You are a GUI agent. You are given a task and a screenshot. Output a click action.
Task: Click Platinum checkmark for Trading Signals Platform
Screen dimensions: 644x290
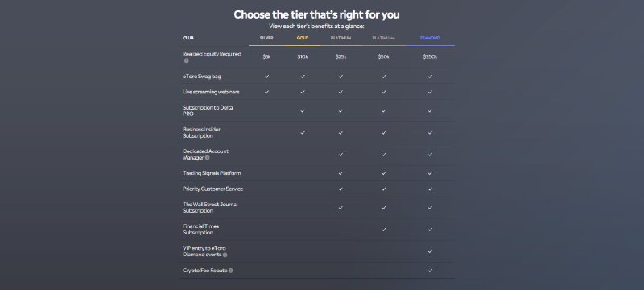tap(341, 173)
